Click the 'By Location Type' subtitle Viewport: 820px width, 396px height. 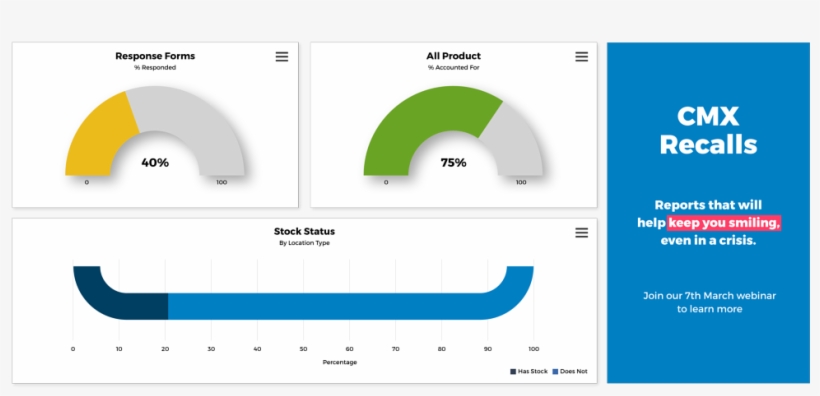pos(304,243)
